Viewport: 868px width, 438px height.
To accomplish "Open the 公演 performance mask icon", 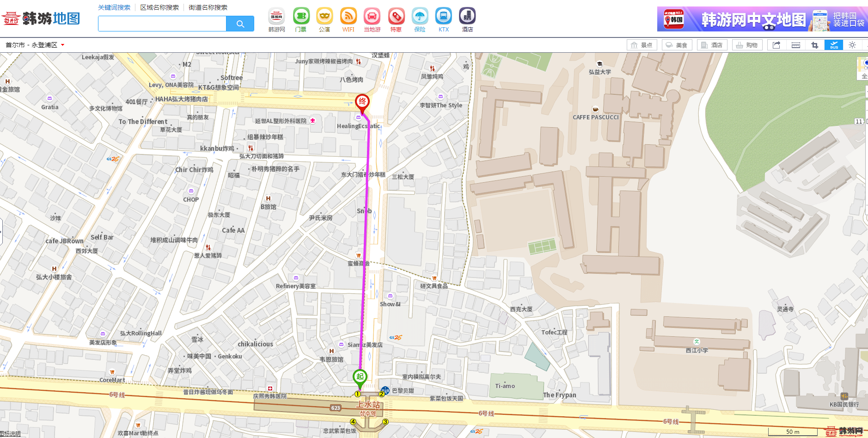I will (x=324, y=17).
